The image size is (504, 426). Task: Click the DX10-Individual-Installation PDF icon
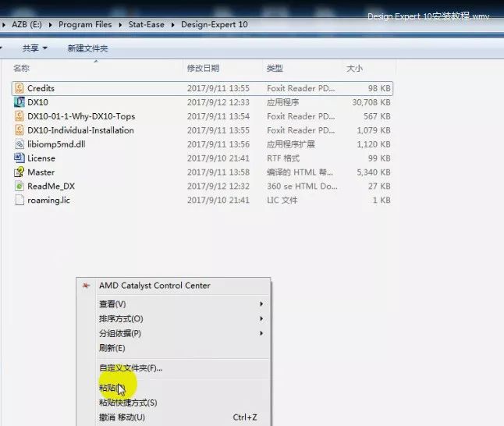20,130
